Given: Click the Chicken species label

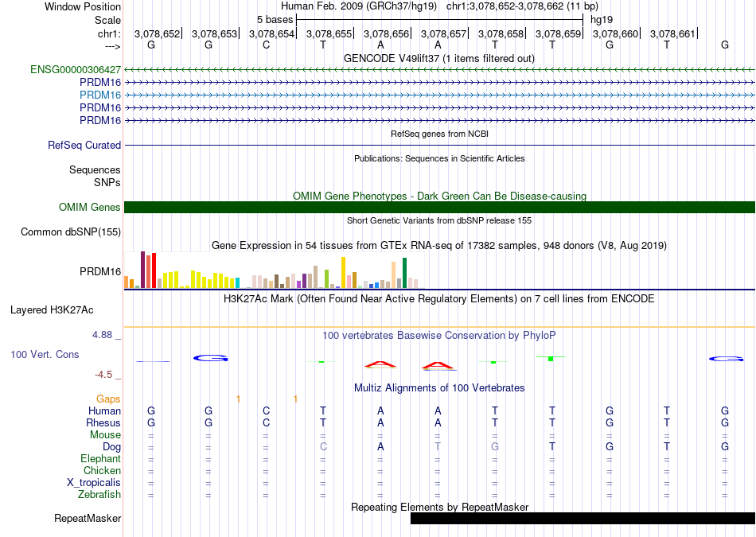Looking at the screenshot, I should coord(102,470).
